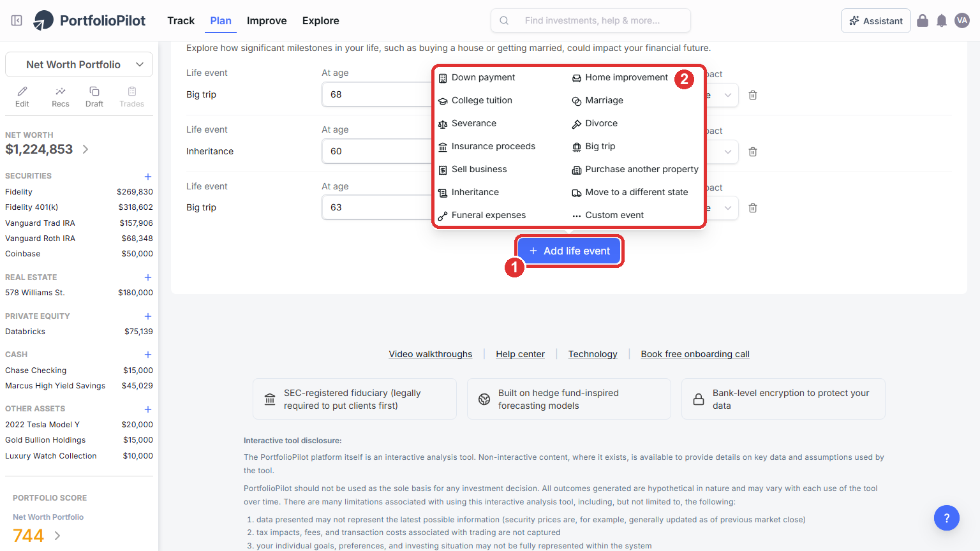Add a new Cash account

148,355
